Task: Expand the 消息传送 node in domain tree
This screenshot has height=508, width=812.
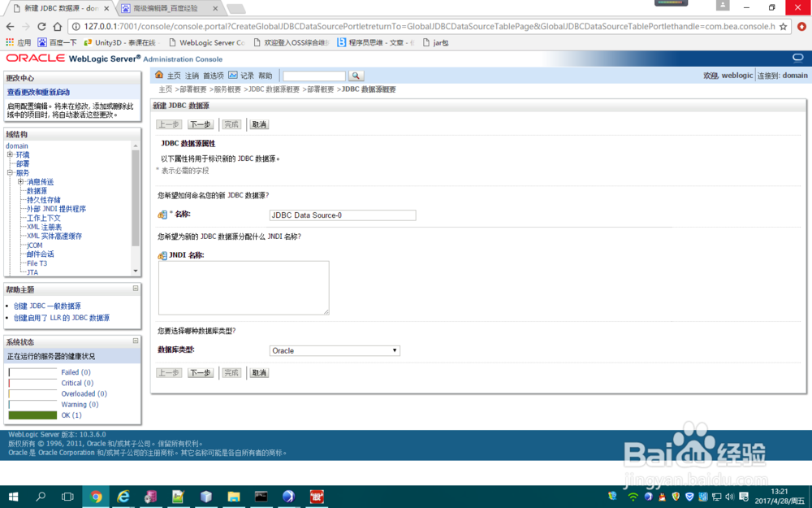Action: point(21,181)
